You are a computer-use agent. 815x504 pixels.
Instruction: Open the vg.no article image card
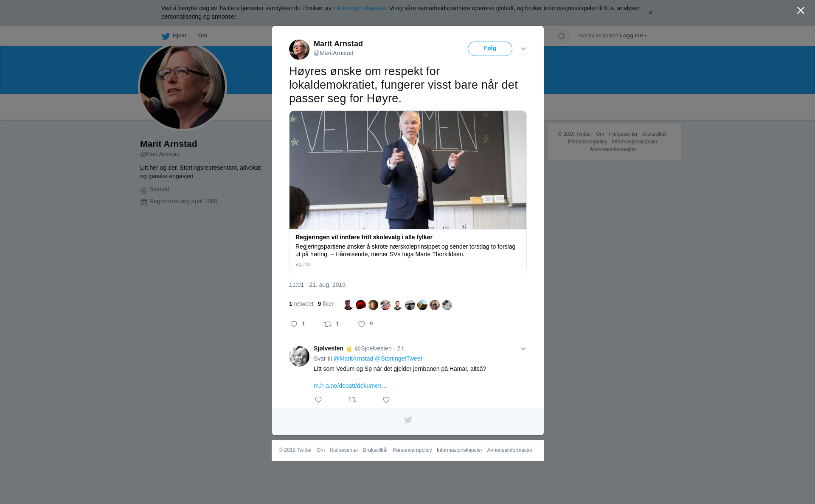click(x=408, y=170)
